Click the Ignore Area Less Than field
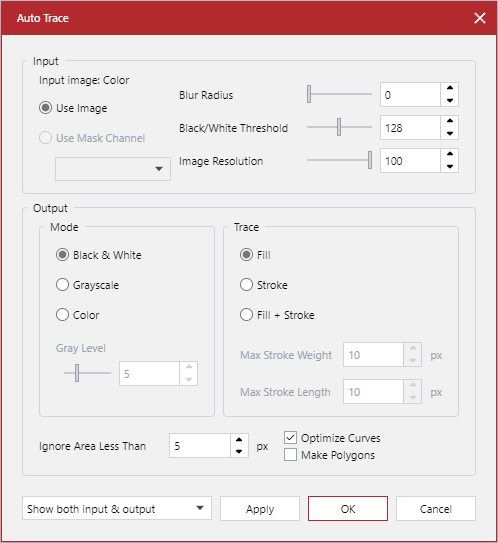Image resolution: width=498 pixels, height=543 pixels. click(x=200, y=446)
